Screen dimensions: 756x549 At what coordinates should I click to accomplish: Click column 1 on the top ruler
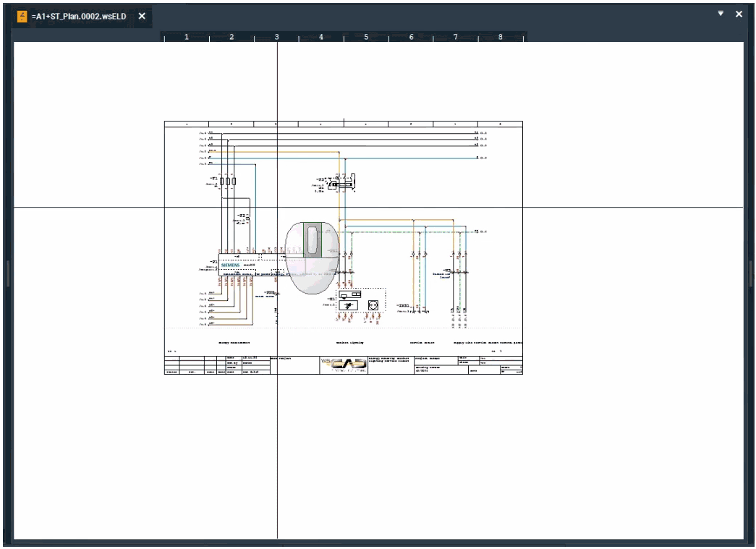coord(187,37)
